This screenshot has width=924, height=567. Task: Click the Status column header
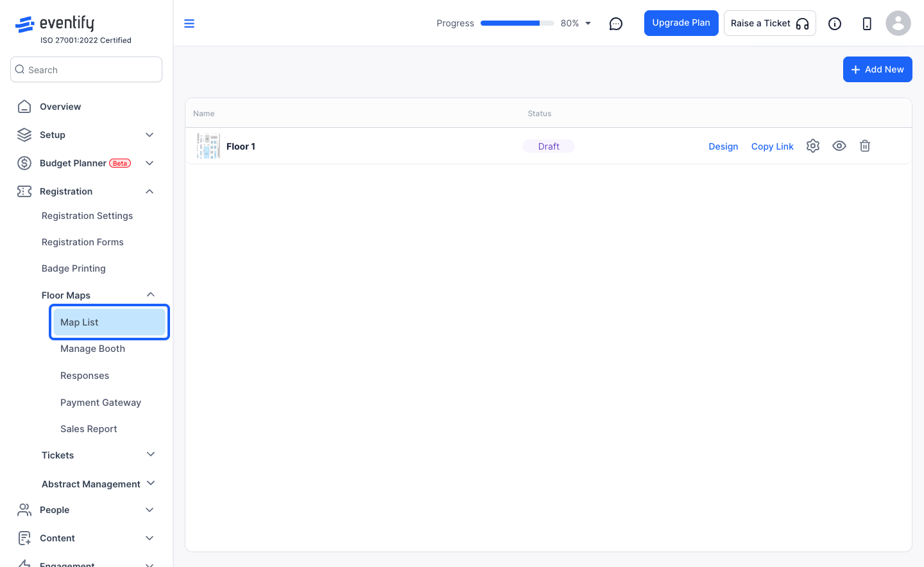coord(540,114)
